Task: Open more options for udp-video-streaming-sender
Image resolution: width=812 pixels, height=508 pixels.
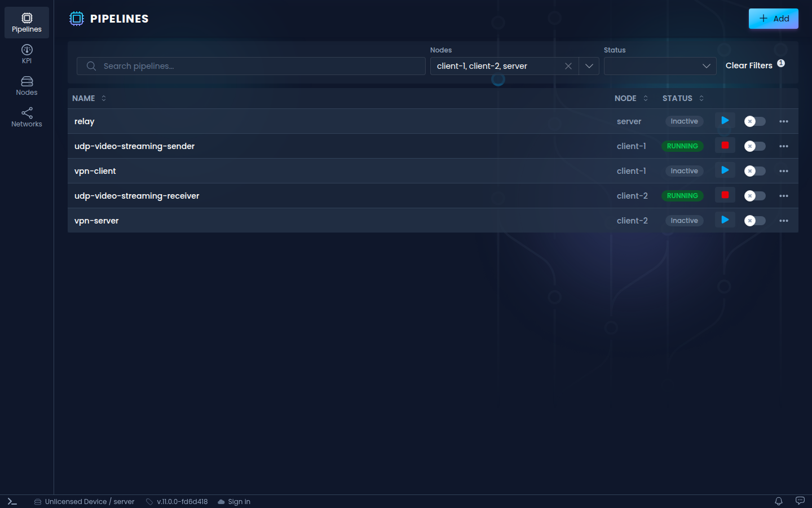Action: (x=784, y=146)
